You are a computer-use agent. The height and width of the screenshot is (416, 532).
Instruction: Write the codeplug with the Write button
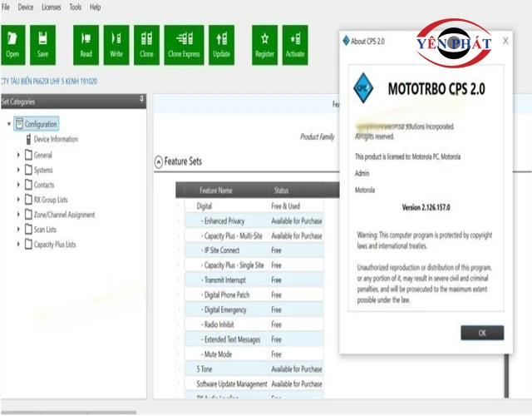(x=116, y=45)
